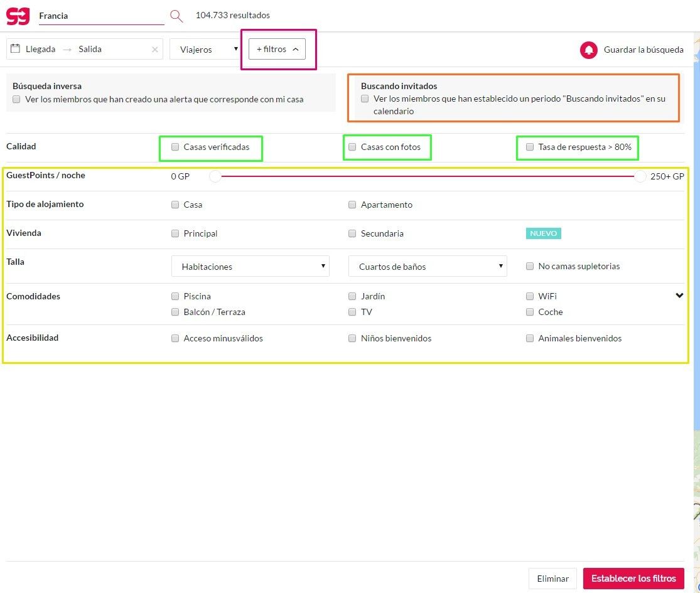Clear the dates with the X icon

click(155, 50)
